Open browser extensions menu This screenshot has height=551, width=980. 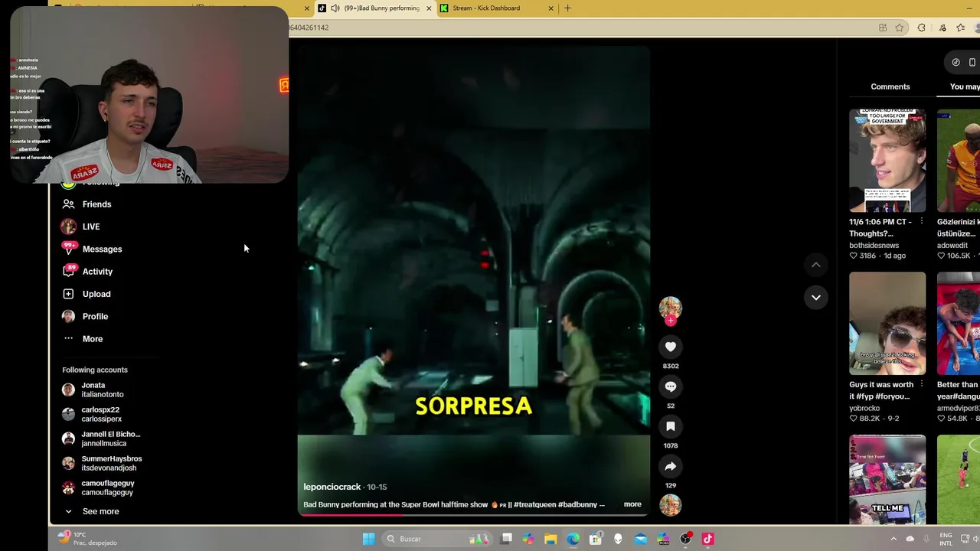922,28
